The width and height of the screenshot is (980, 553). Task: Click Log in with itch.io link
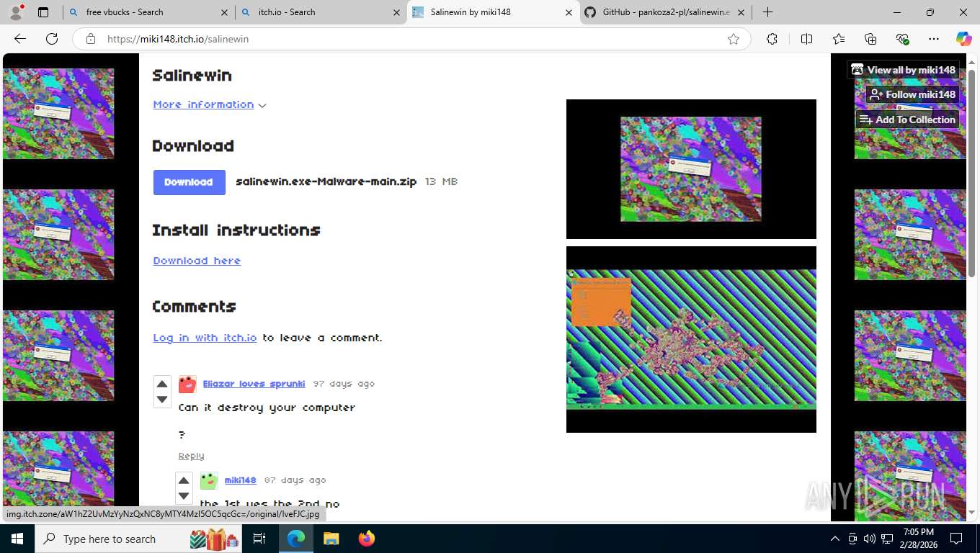[x=205, y=338]
